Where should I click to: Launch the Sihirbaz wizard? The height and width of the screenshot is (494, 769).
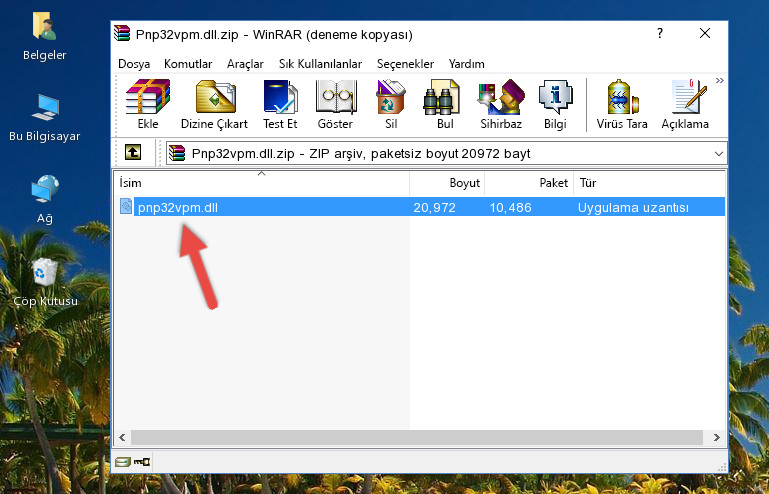[x=501, y=104]
